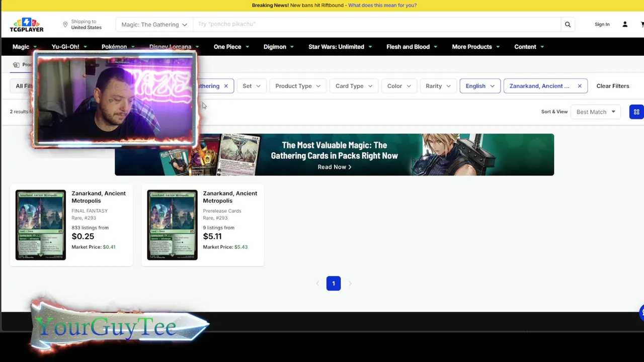
Task: Click Read Now on the banner
Action: point(334,167)
